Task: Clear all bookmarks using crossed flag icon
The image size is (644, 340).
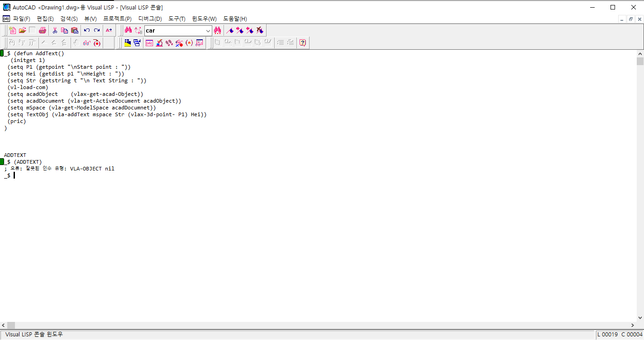Action: [x=260, y=30]
